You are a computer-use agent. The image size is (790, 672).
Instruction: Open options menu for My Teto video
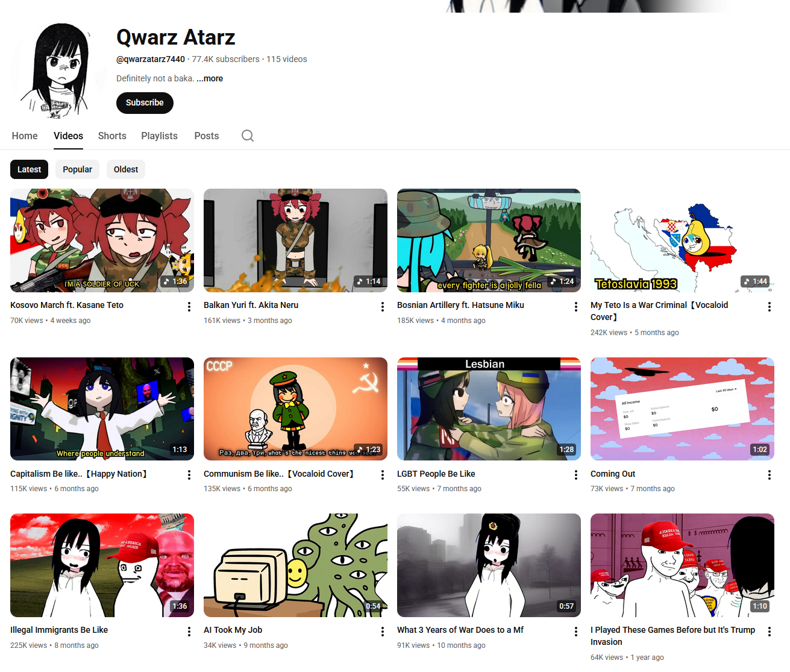point(770,307)
